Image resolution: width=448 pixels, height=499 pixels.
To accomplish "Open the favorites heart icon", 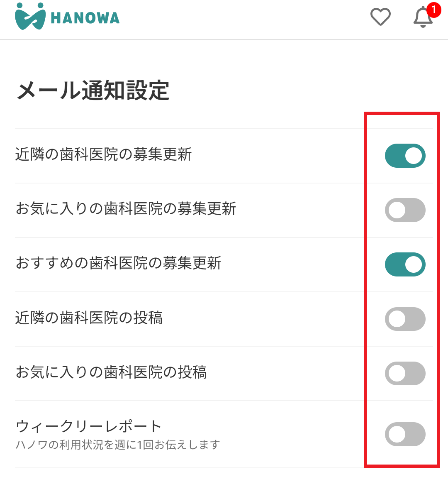I will (380, 17).
